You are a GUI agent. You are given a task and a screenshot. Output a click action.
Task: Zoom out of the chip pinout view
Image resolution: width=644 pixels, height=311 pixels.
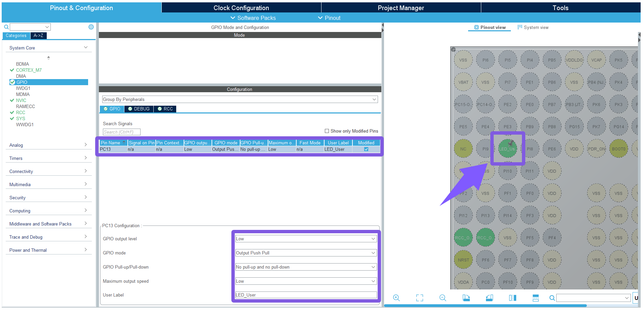coord(443,298)
